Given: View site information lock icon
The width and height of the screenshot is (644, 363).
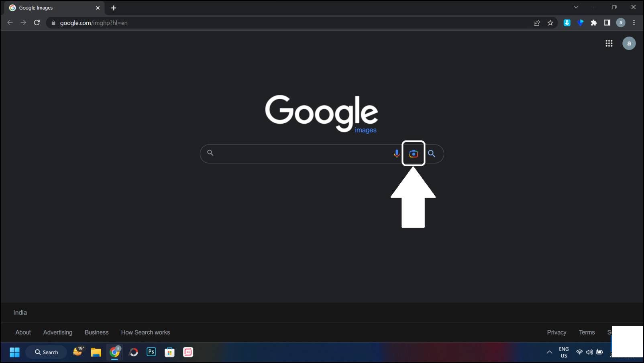Looking at the screenshot, I should pyautogui.click(x=53, y=23).
